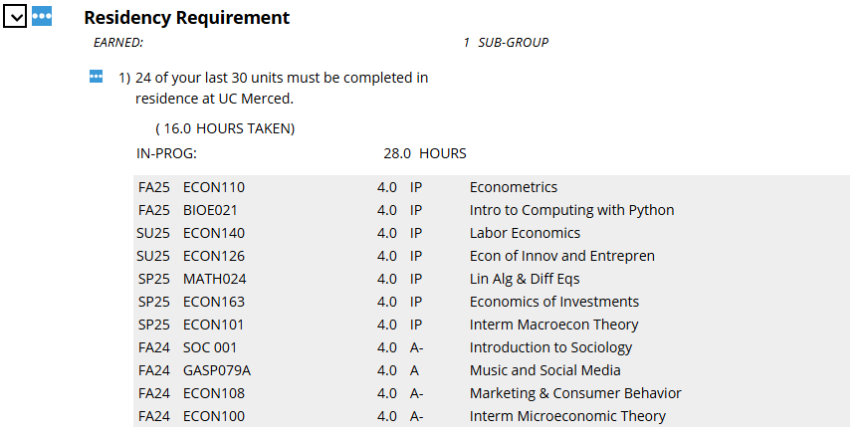Viewport: 868px width, 438px height.
Task: Click the SOC 001 Introduction to Sociology course
Action: [x=492, y=347]
